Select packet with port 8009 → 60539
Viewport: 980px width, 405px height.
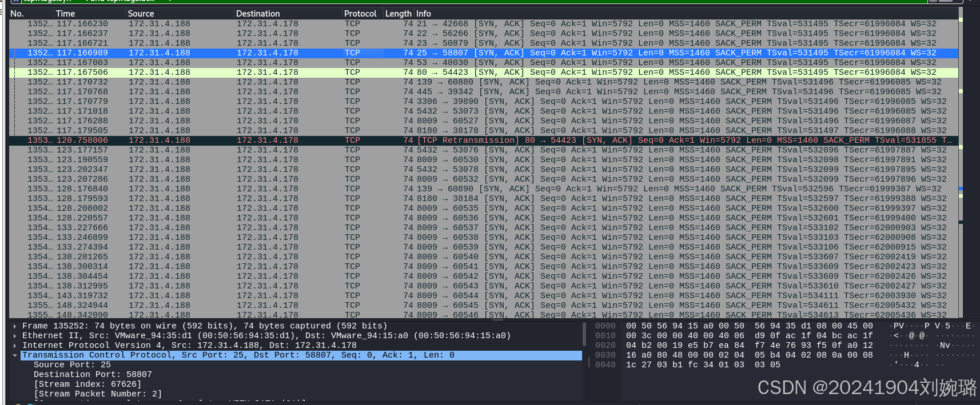point(484,247)
